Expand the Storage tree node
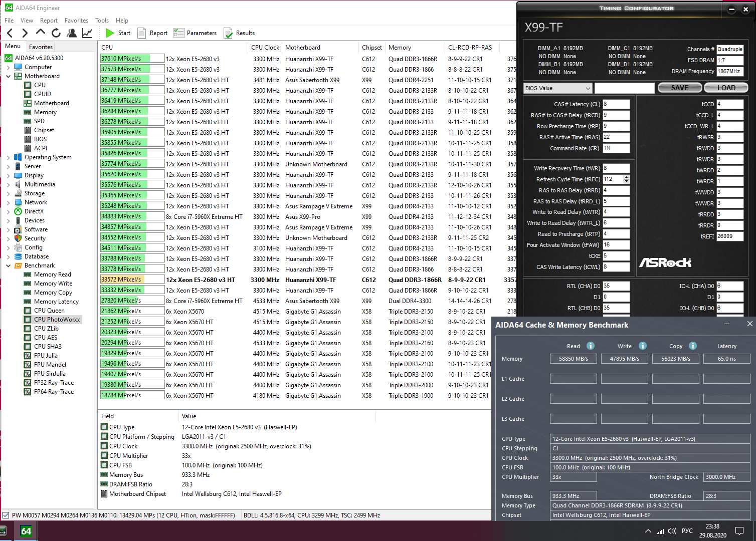 click(x=8, y=193)
